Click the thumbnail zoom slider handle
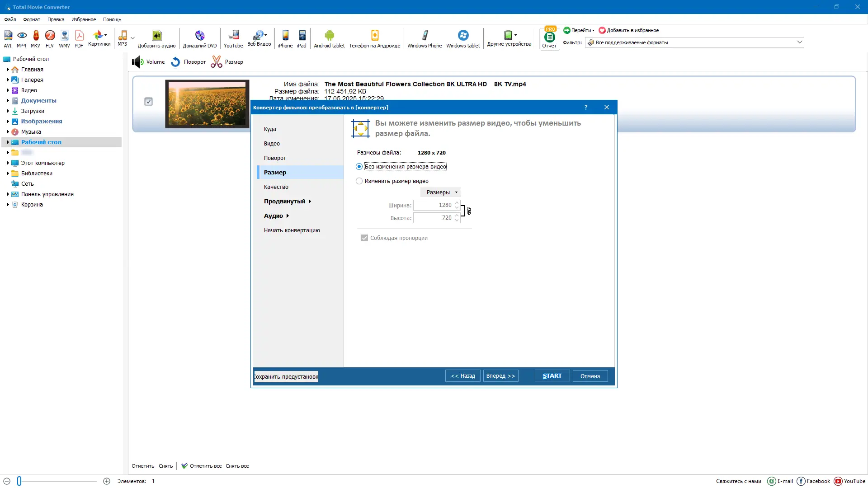868x488 pixels. (x=19, y=481)
